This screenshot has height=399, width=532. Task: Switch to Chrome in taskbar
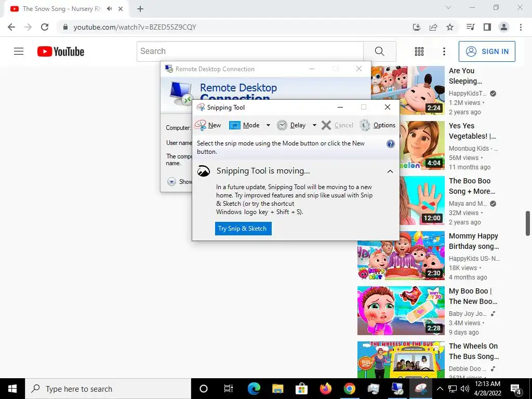[x=350, y=389]
